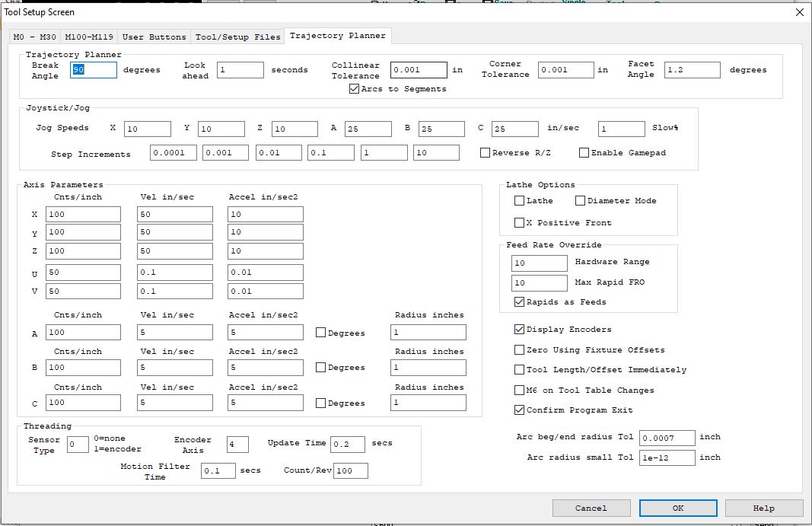Switch to the M0 - M30 tab
The width and height of the screenshot is (812, 526).
pyautogui.click(x=34, y=37)
